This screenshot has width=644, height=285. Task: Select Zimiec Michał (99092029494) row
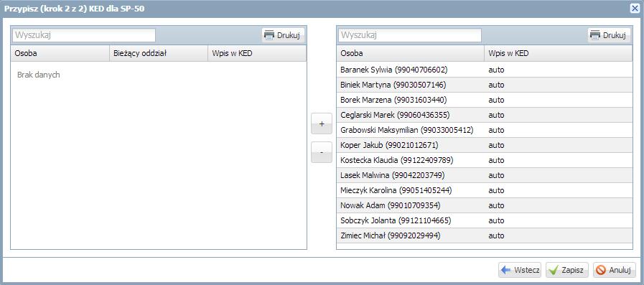coord(485,235)
